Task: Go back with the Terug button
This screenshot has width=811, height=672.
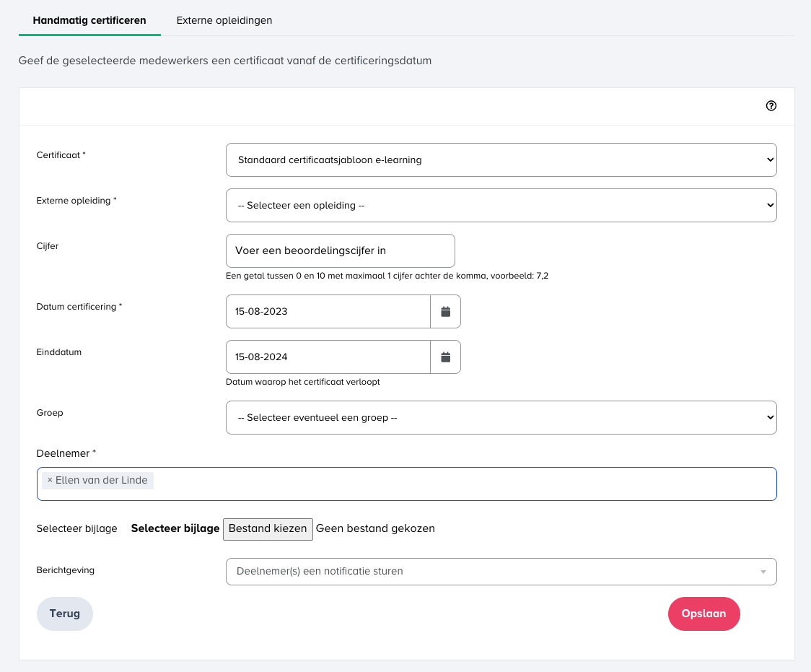Action: coord(65,614)
